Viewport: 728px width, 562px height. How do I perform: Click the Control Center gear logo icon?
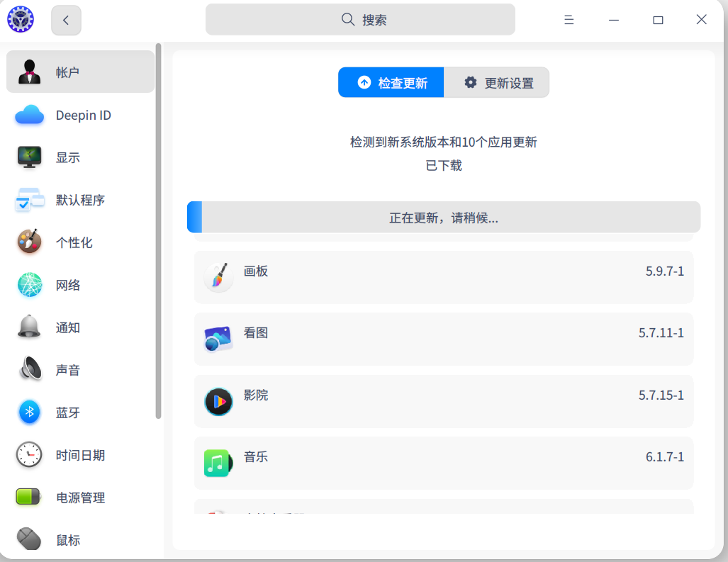coord(21,20)
